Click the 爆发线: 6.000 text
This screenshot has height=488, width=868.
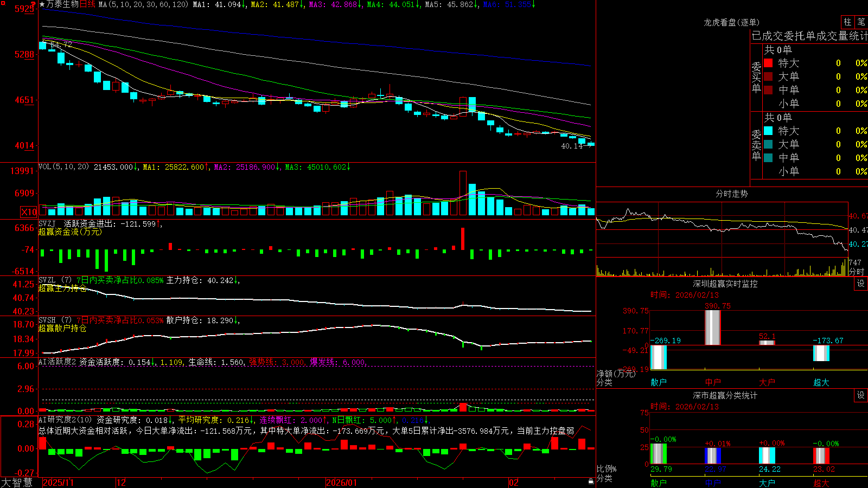[339, 362]
